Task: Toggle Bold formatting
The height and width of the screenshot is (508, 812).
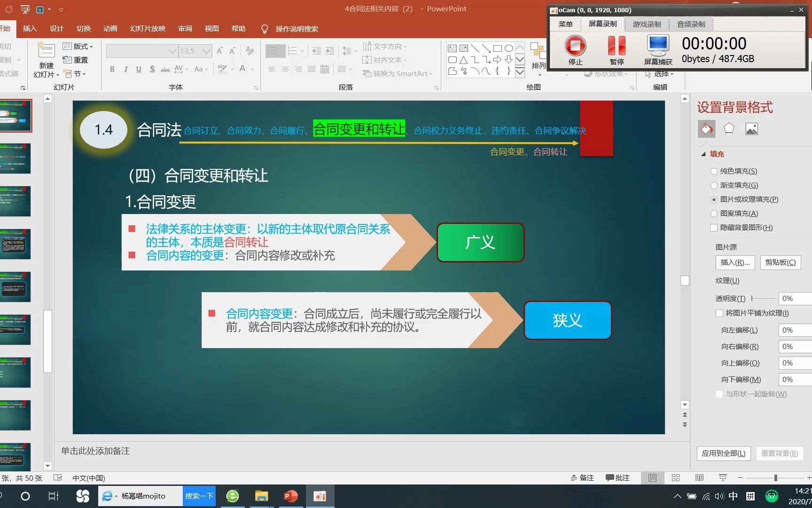Action: pyautogui.click(x=112, y=69)
